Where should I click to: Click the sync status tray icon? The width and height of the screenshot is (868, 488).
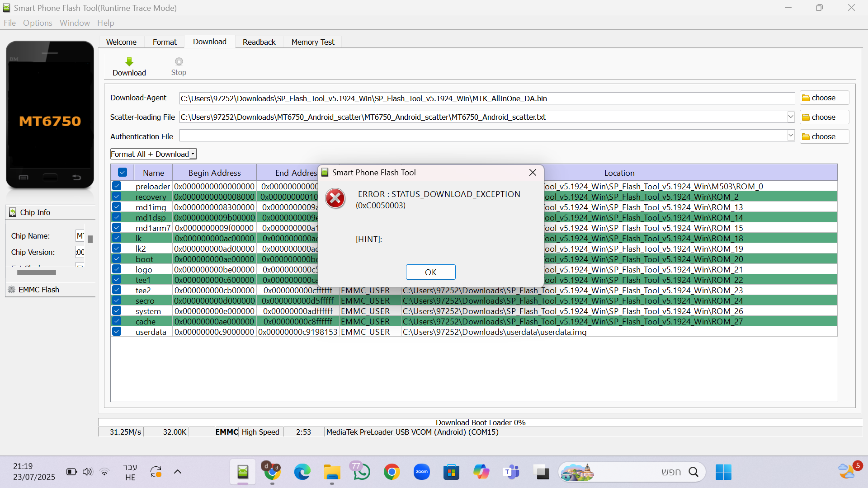coord(156,472)
